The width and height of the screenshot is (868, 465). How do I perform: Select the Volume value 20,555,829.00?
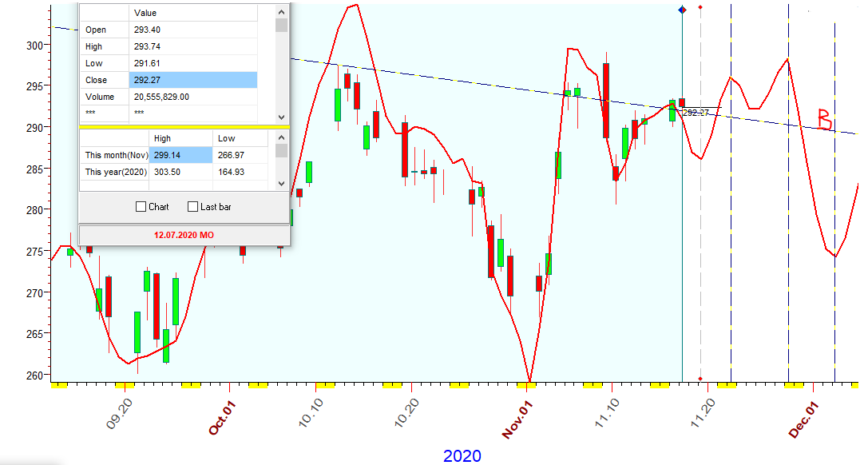(x=193, y=97)
